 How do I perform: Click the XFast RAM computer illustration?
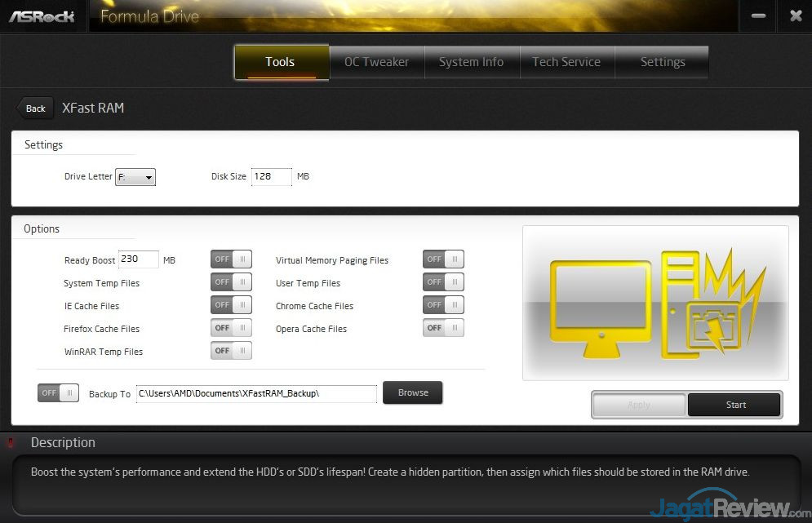click(x=655, y=303)
